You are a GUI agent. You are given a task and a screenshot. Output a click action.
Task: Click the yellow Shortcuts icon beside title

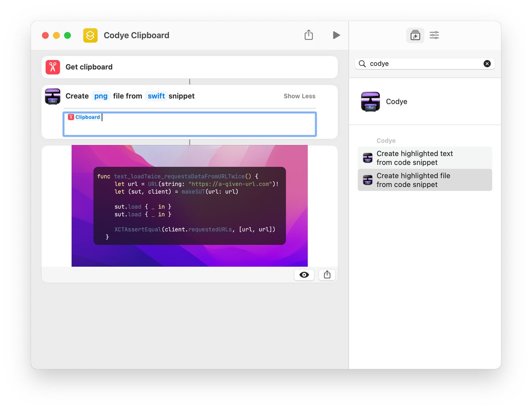click(x=90, y=35)
